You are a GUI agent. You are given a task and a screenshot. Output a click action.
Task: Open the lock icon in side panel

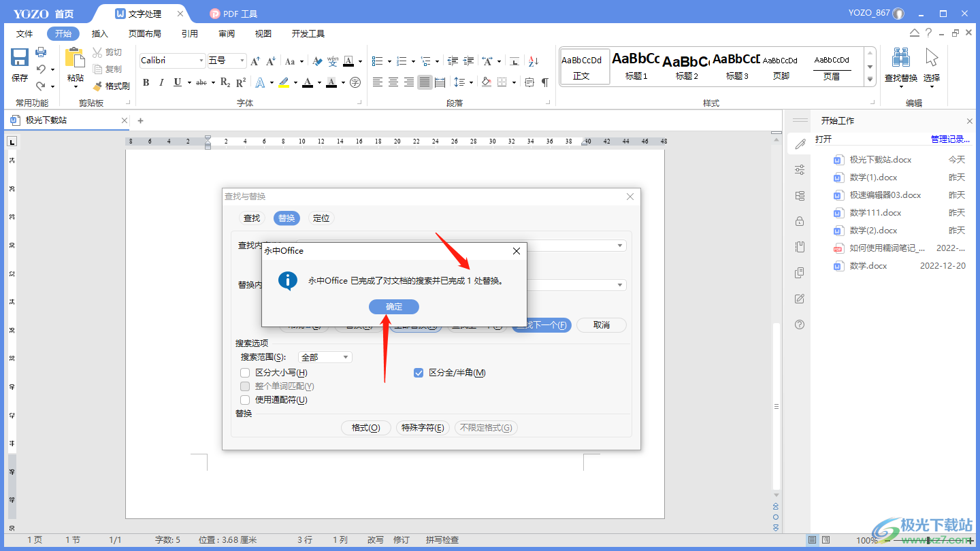pos(800,221)
